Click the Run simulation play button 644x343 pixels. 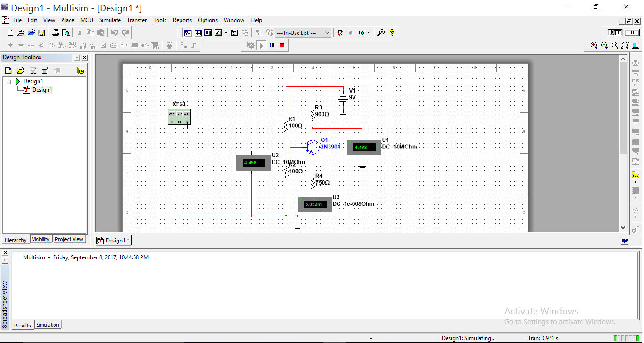point(262,46)
